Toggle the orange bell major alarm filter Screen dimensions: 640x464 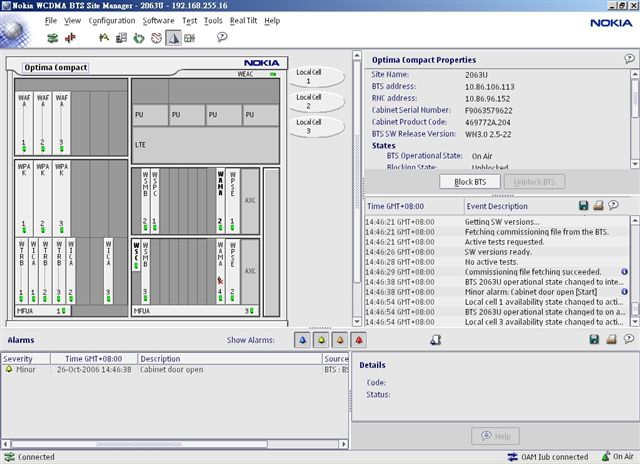click(x=340, y=340)
